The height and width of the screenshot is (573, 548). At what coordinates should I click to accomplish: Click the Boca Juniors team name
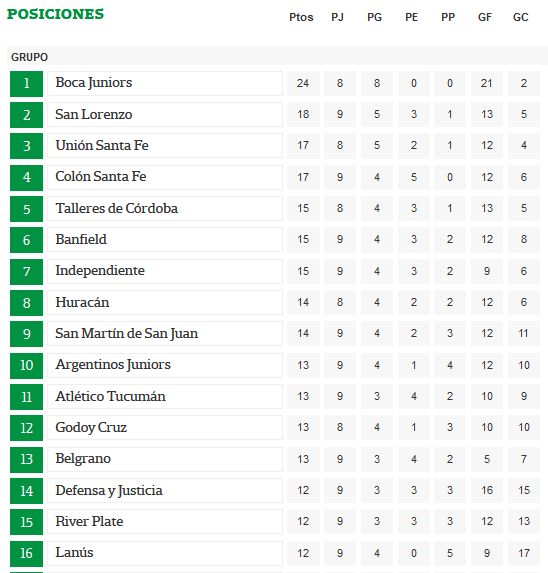click(x=94, y=83)
